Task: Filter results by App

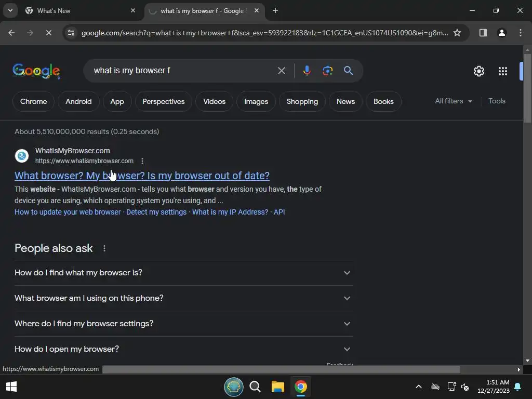Action: 117,101
